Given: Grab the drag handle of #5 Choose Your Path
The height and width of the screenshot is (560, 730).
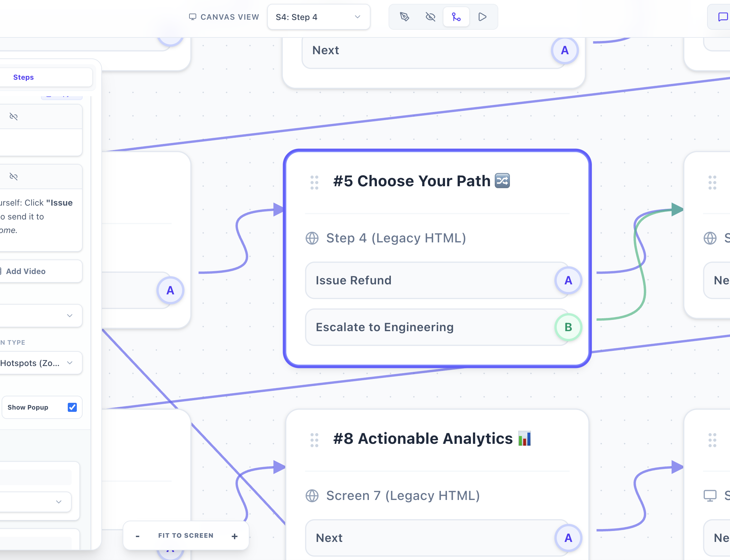Looking at the screenshot, I should click(x=314, y=182).
